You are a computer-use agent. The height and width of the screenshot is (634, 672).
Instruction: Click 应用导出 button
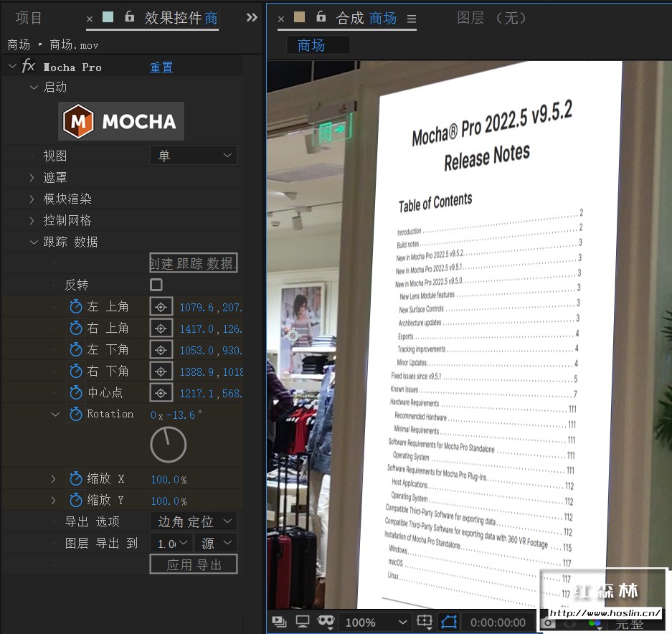coord(194,564)
